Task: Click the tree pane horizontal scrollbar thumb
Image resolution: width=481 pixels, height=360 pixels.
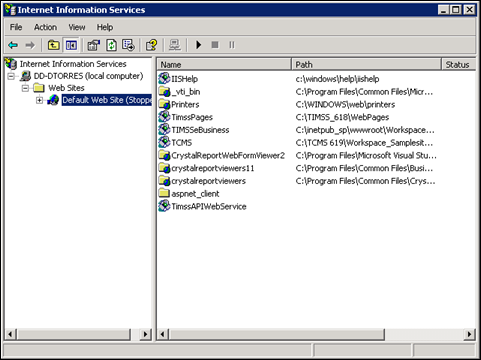Action: 73,334
